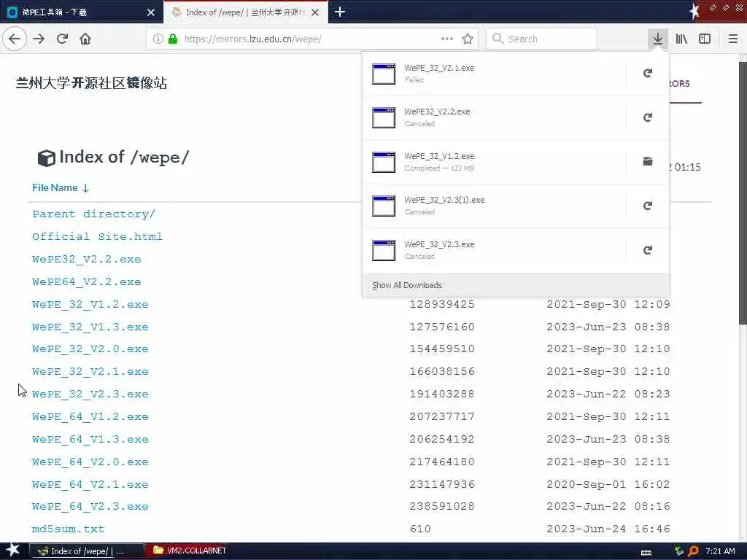Download WePE_32_V1.3.exe file
Viewport: 747px width, 560px height.
(x=90, y=327)
